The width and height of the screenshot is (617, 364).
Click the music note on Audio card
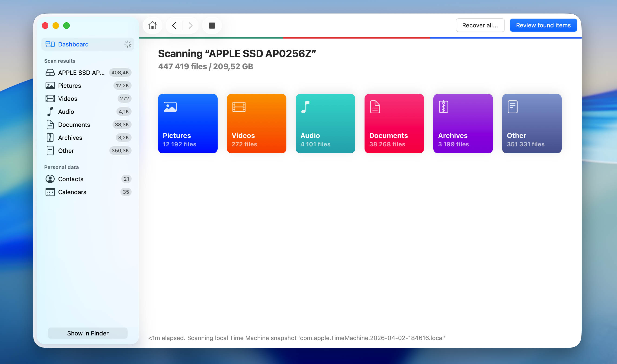305,107
